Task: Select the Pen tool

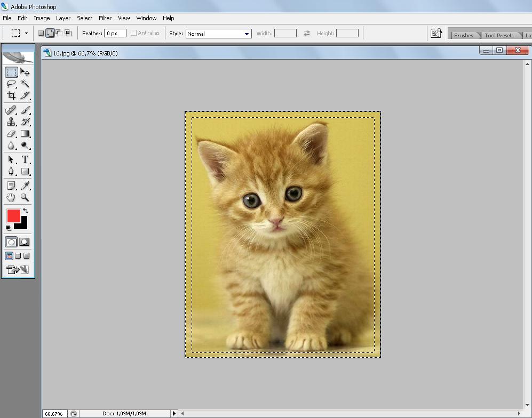Action: pyautogui.click(x=11, y=171)
